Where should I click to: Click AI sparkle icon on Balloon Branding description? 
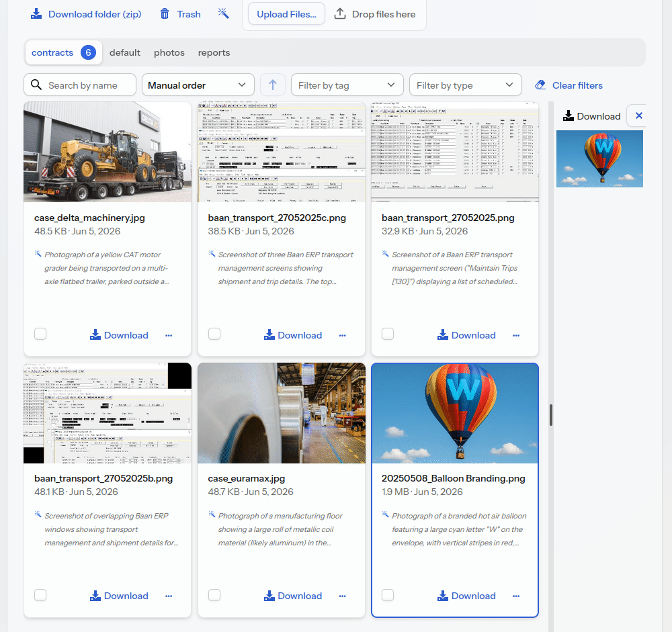point(385,514)
